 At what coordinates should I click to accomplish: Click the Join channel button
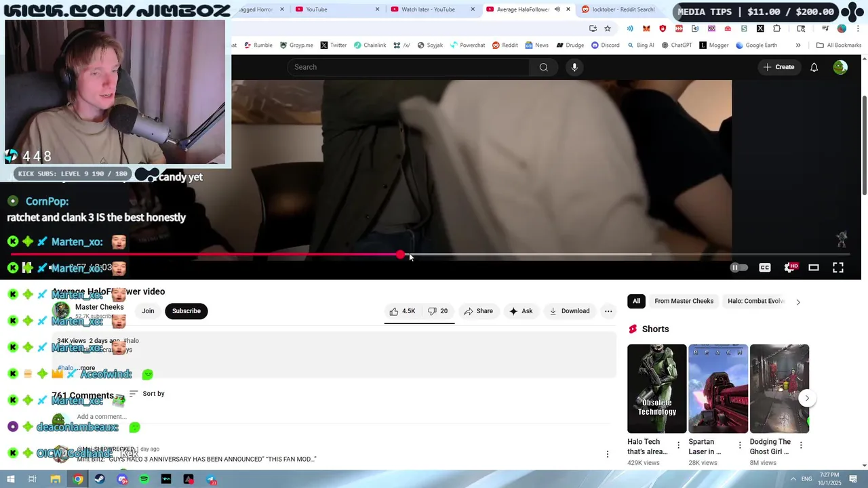148,311
